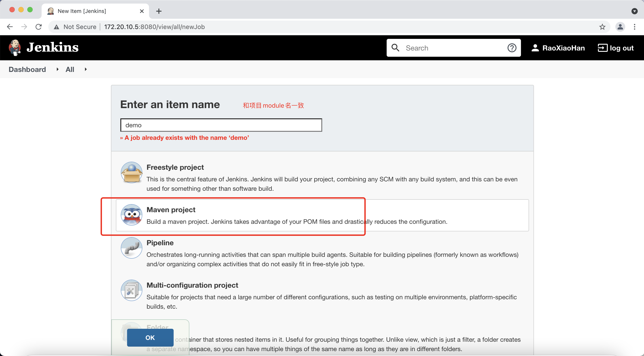Viewport: 644px width, 356px height.
Task: Reload the page with refresh icon
Action: [38, 27]
